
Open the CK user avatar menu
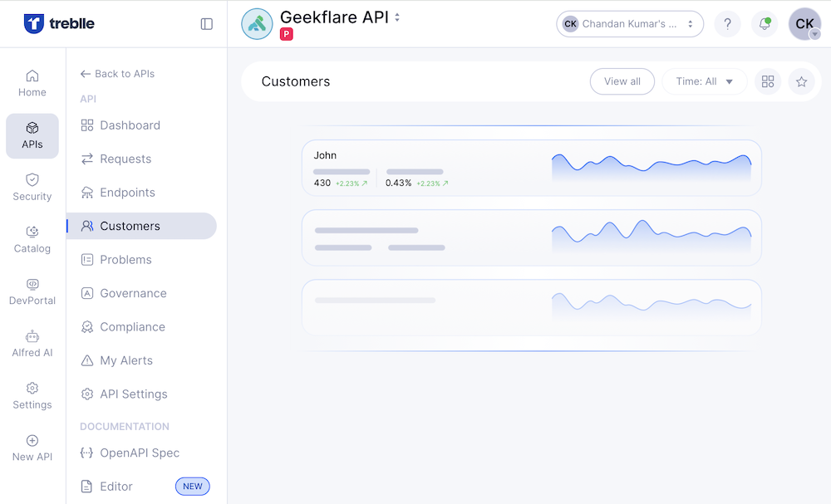[804, 24]
